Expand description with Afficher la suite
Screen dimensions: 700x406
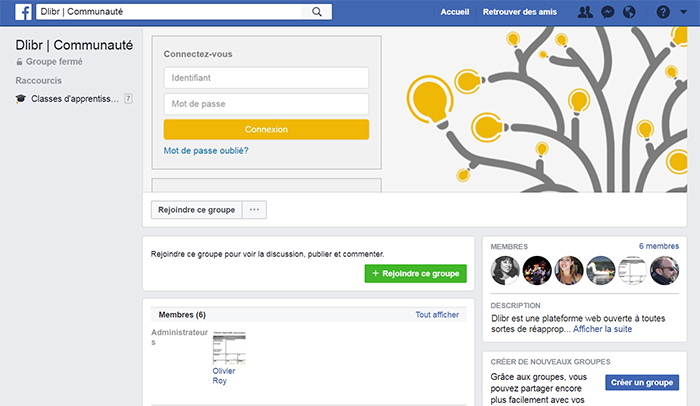coord(602,329)
